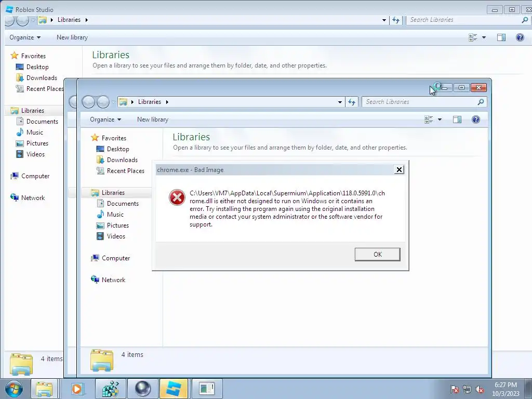Click Libraries breadcrumb in back window address bar

pyautogui.click(x=69, y=20)
